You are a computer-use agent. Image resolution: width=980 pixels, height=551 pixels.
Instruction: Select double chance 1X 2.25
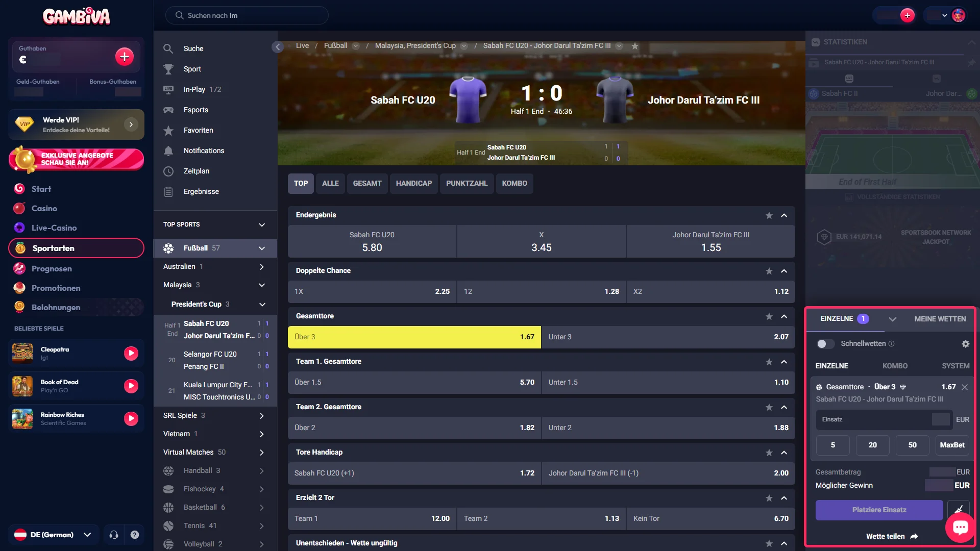click(x=372, y=292)
